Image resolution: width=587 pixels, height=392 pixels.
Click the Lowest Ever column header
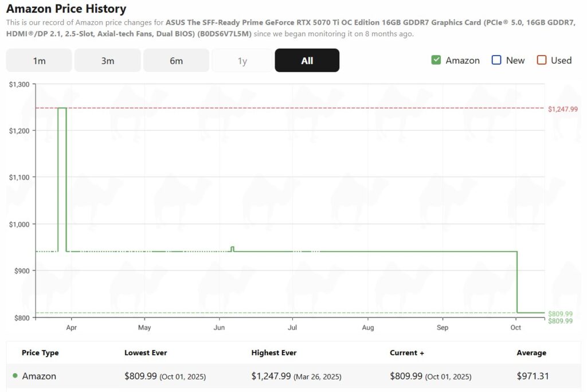coord(146,353)
